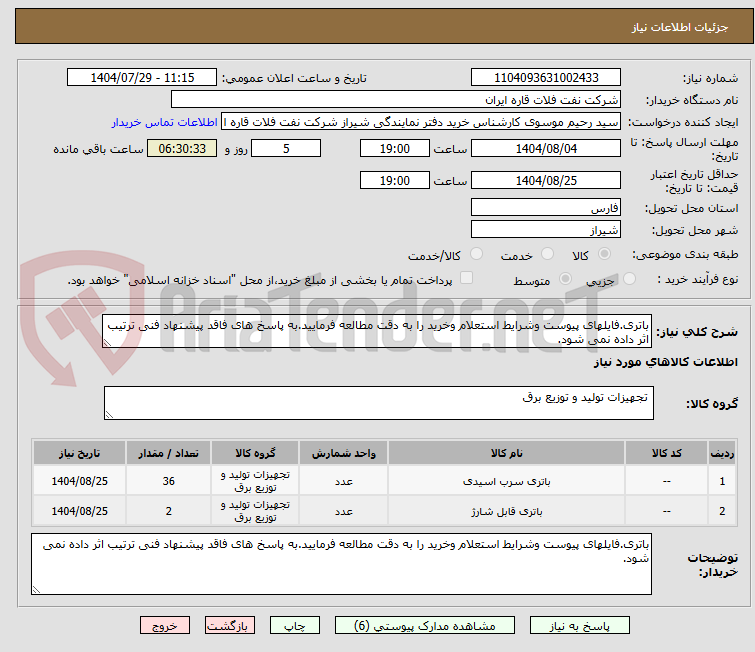This screenshot has width=755, height=652.
Task: Click the واحد شمارش column header
Action: [x=343, y=453]
